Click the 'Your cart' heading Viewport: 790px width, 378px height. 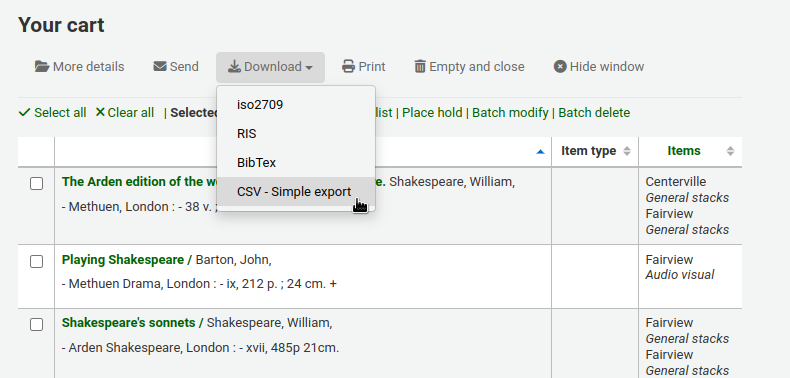point(61,25)
